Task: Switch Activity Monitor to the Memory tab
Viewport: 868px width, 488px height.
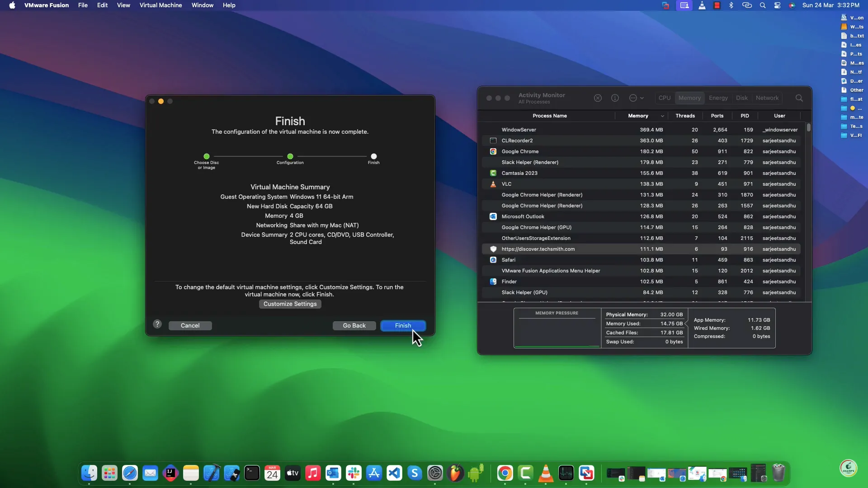Action: pos(689,98)
